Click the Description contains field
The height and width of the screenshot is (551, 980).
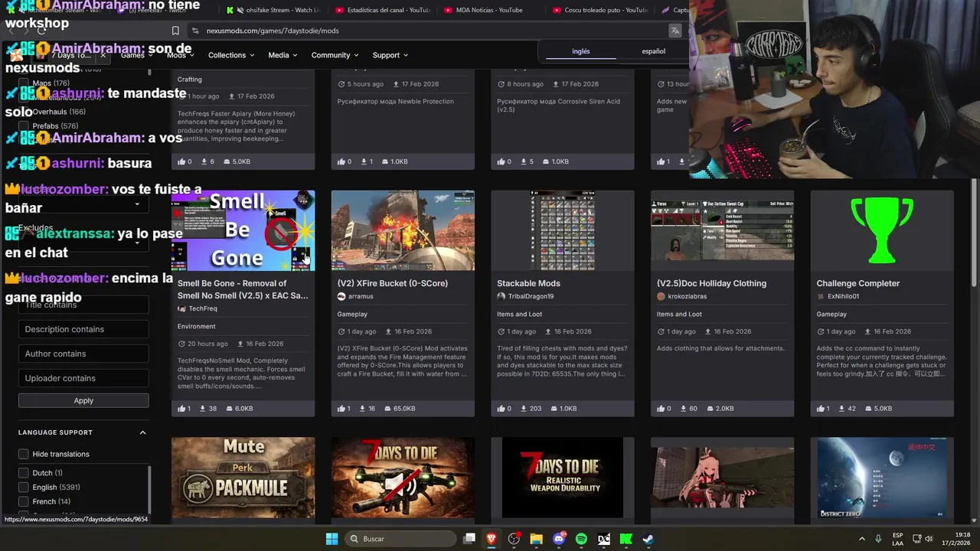click(x=83, y=329)
